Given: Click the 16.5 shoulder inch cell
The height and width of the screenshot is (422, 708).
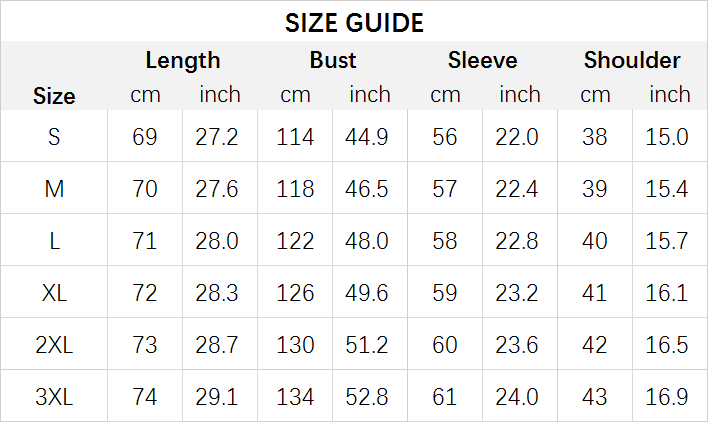Looking at the screenshot, I should coord(666,345).
